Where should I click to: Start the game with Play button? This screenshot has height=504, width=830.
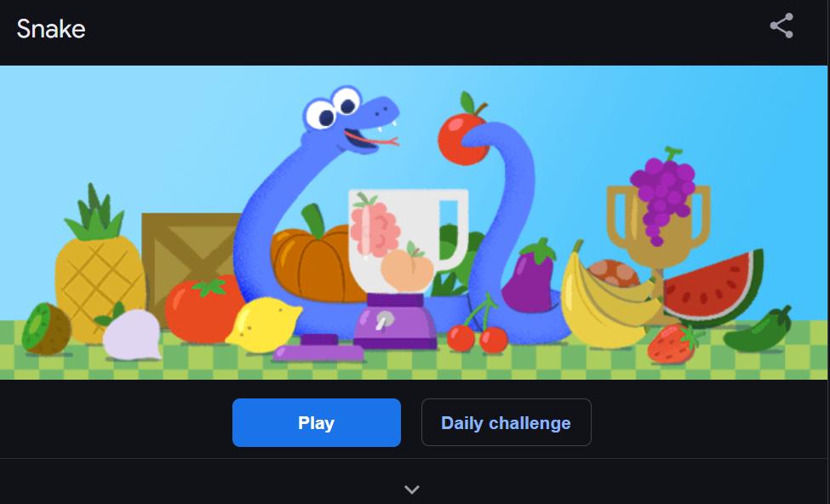coord(317,422)
